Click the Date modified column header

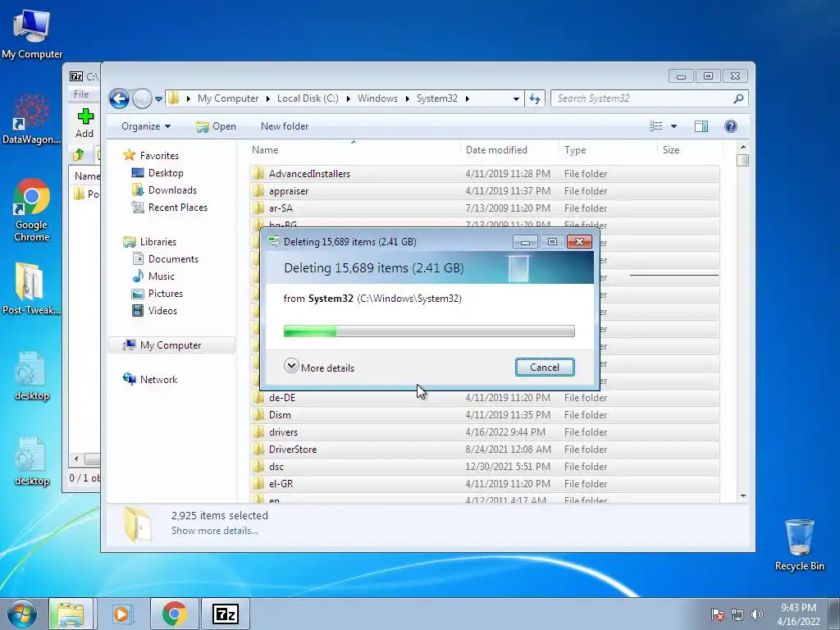coord(509,150)
